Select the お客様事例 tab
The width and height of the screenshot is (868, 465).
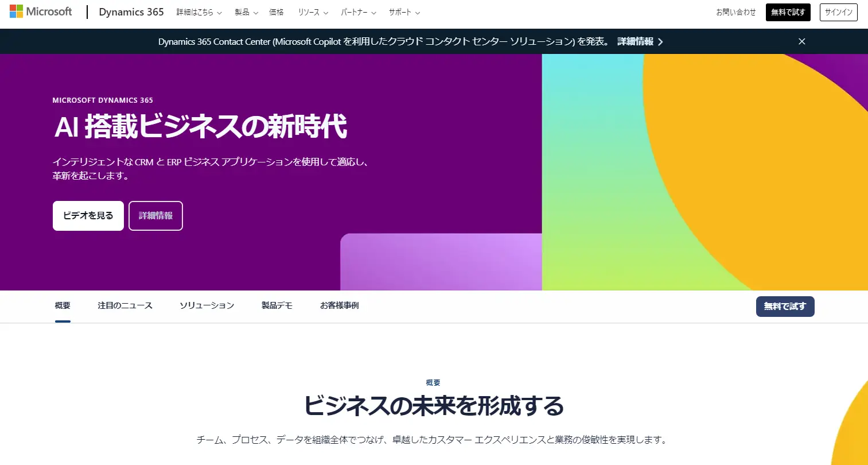coord(340,306)
